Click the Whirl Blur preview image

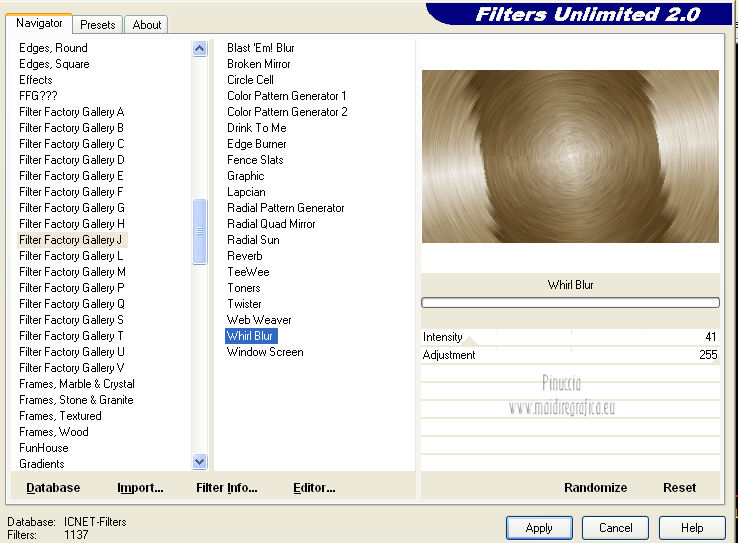[x=570, y=156]
